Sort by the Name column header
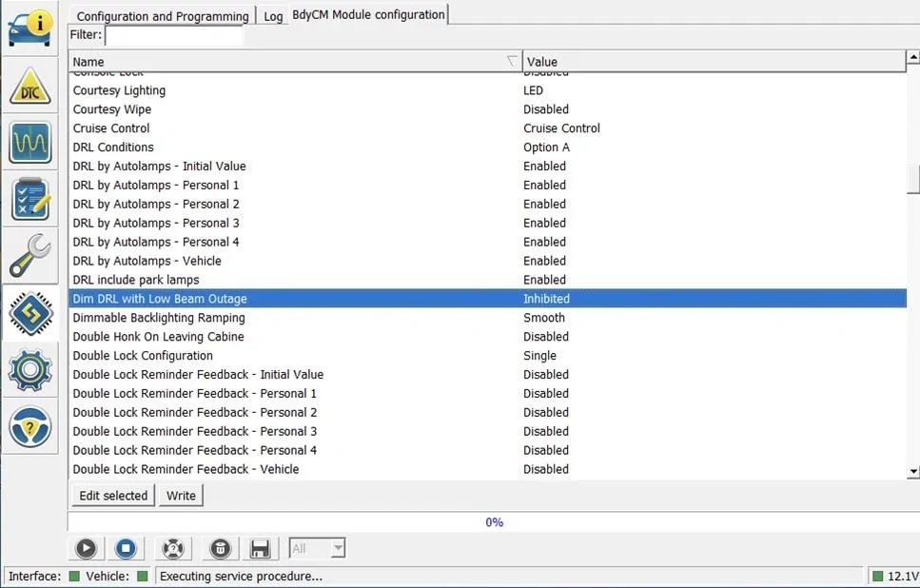Image resolution: width=920 pixels, height=588 pixels. point(295,61)
